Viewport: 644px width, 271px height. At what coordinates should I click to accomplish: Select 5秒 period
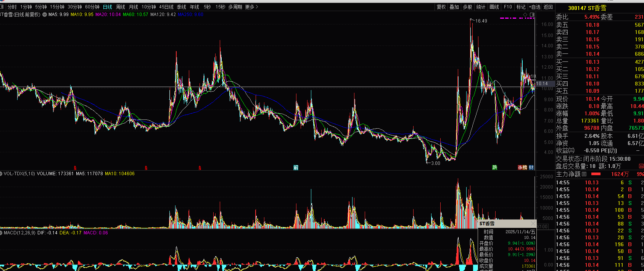207,7
